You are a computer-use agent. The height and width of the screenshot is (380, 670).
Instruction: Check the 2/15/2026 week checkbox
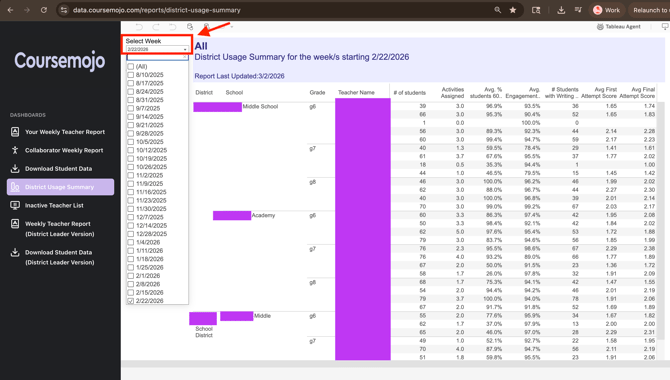[131, 292]
